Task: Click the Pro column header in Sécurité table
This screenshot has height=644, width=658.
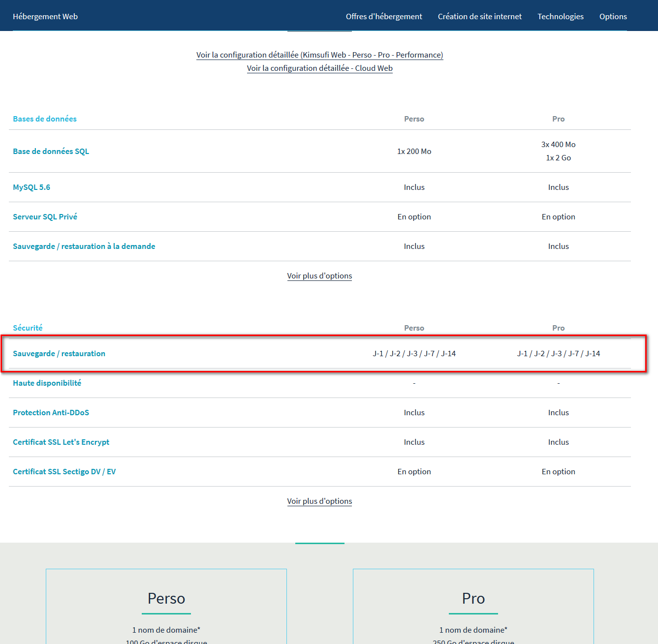Action: [x=559, y=328]
